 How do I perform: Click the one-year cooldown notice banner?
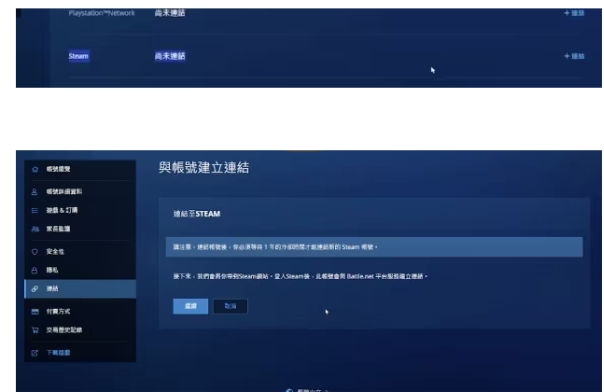(x=374, y=247)
